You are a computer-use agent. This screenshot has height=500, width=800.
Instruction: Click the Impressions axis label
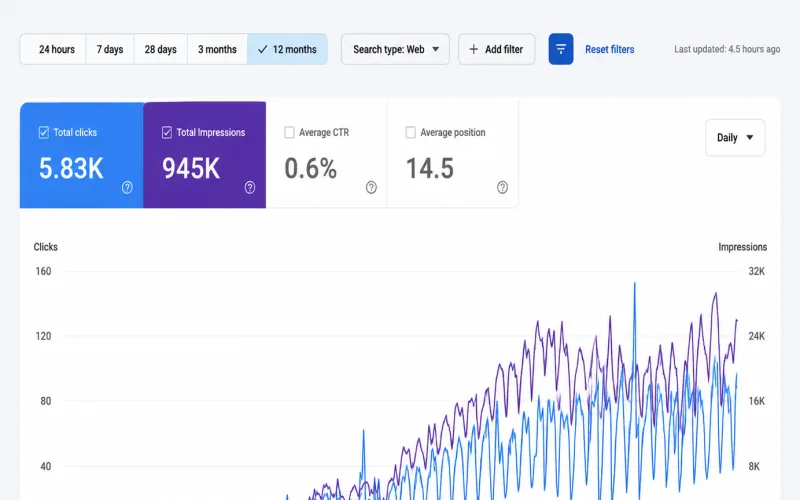point(742,247)
